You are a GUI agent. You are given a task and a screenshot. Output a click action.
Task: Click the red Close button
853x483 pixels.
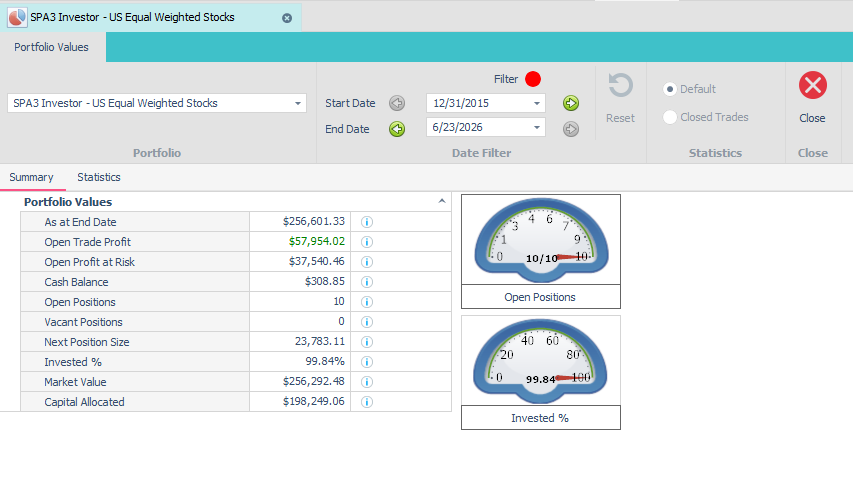813,85
